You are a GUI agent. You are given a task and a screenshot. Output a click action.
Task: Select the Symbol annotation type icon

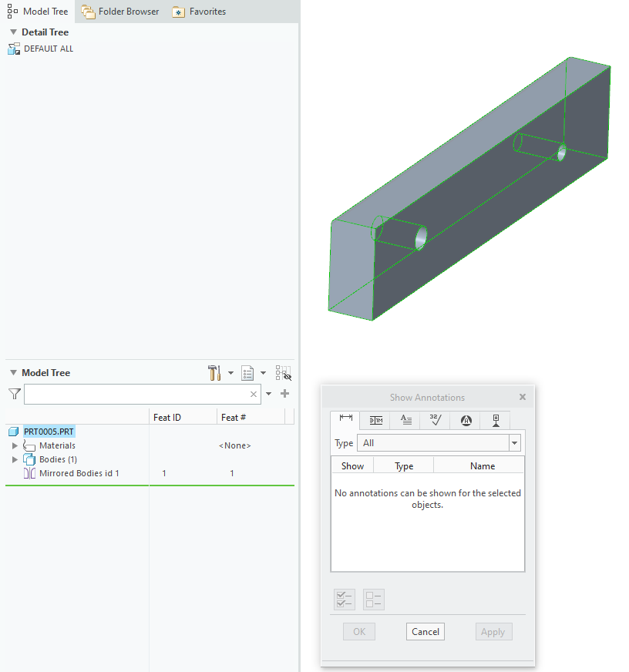click(x=466, y=421)
